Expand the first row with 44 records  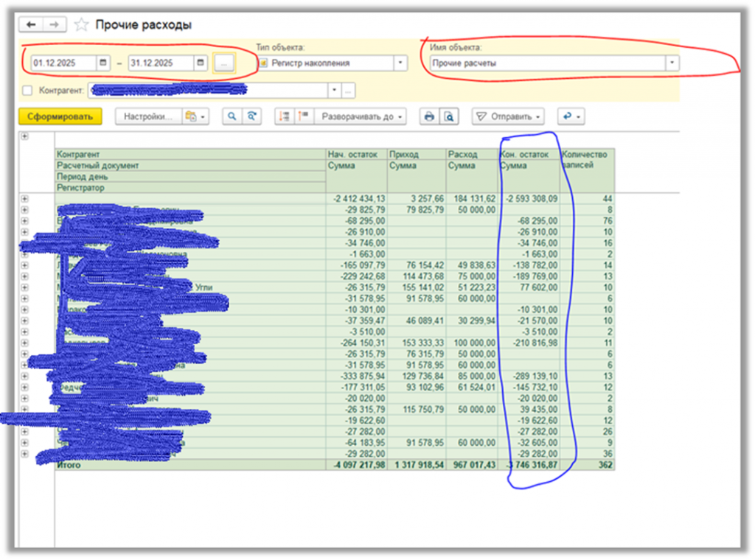pos(24,199)
